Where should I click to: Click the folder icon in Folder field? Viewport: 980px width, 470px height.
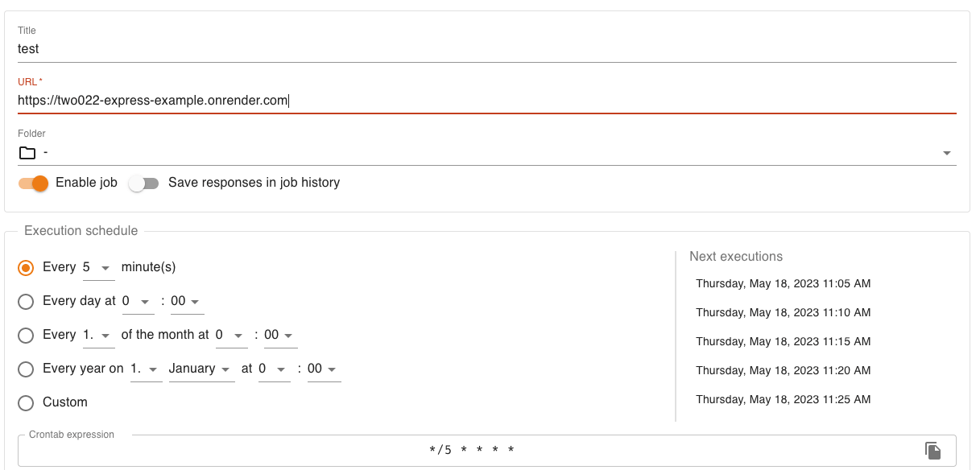[x=27, y=153]
